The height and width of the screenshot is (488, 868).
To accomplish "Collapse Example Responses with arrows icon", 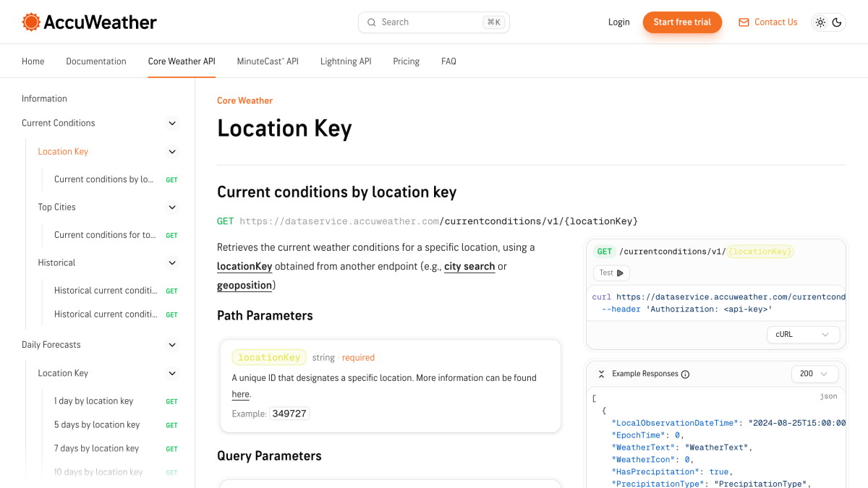I will point(601,374).
